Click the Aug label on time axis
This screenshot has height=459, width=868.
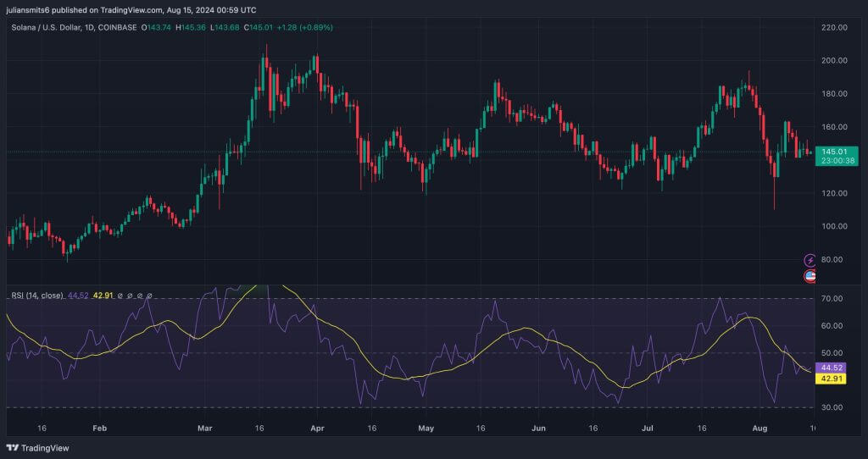[761, 428]
